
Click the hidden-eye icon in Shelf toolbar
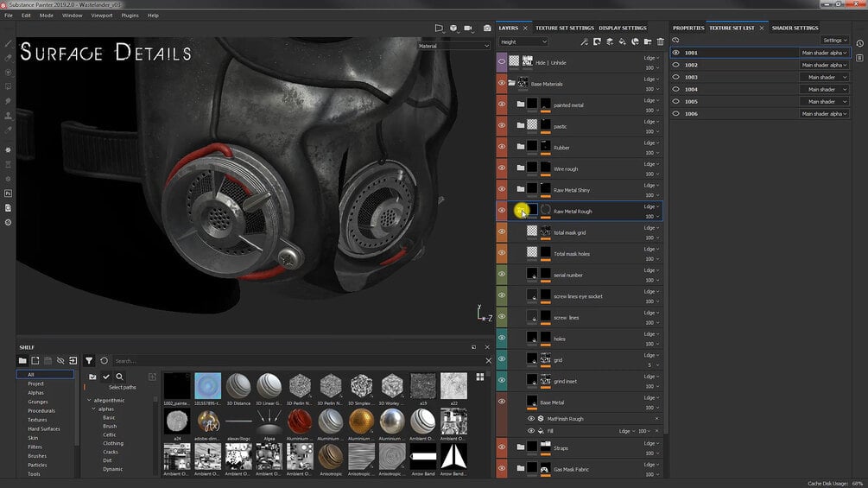coord(60,361)
